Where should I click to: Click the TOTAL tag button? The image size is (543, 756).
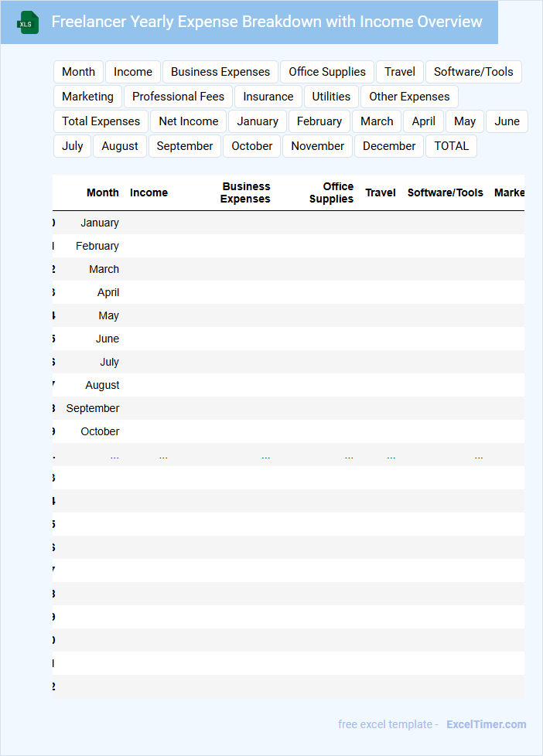(x=451, y=145)
